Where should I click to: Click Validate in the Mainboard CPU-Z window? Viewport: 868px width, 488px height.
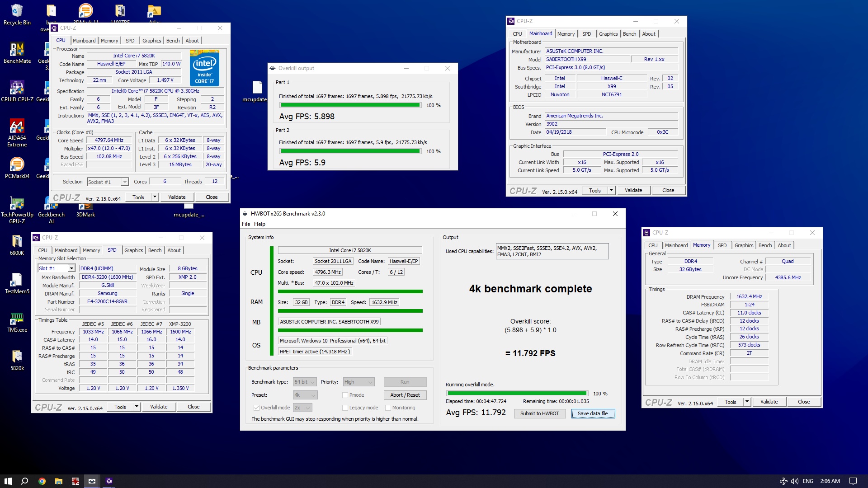633,190
